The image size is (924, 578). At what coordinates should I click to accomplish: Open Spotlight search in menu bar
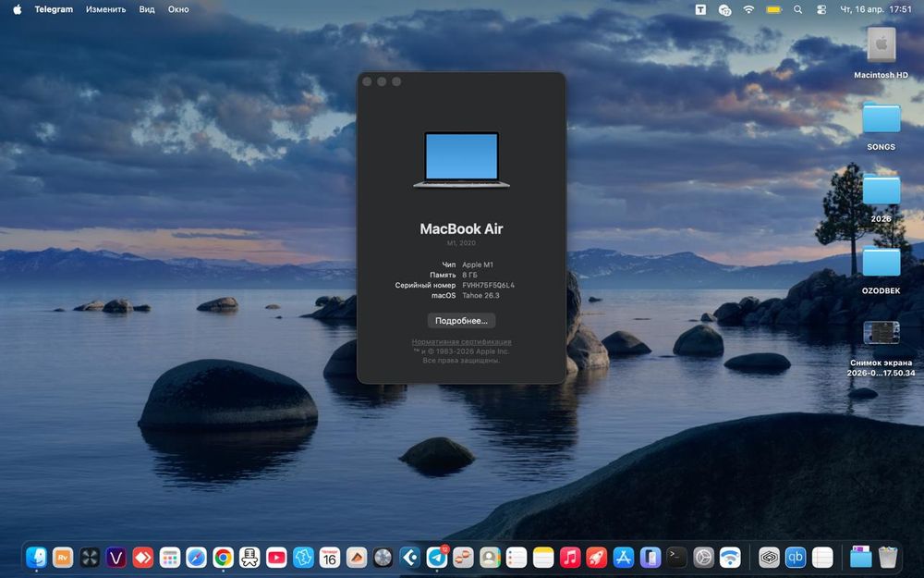(798, 9)
